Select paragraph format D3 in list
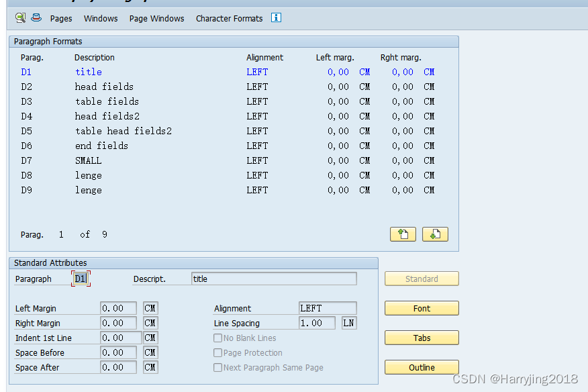Screen dimensions: 588x392 (x=26, y=101)
